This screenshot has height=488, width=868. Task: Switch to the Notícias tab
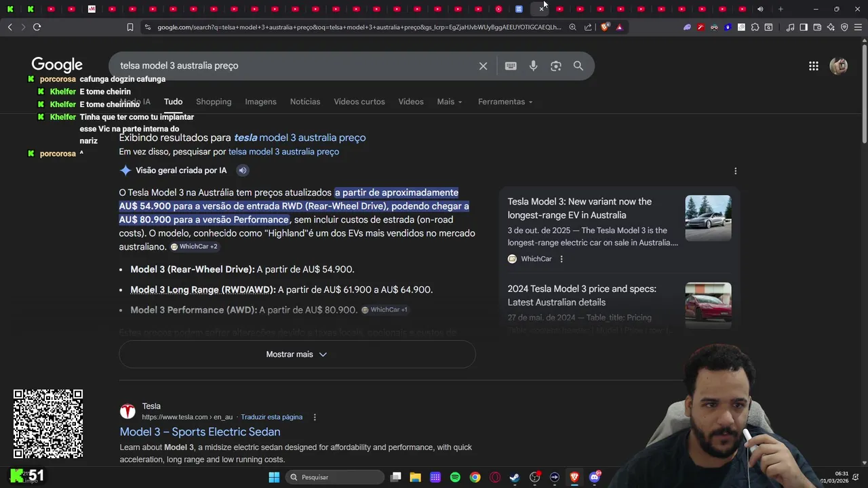(x=305, y=102)
